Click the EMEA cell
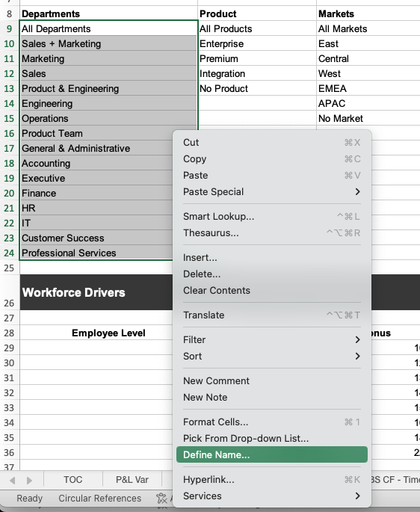 [368, 88]
